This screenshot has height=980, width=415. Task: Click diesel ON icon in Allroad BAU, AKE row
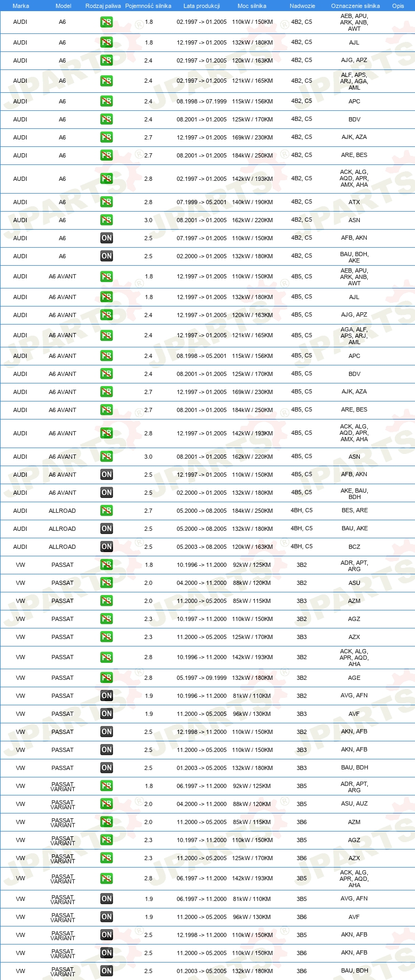[107, 529]
